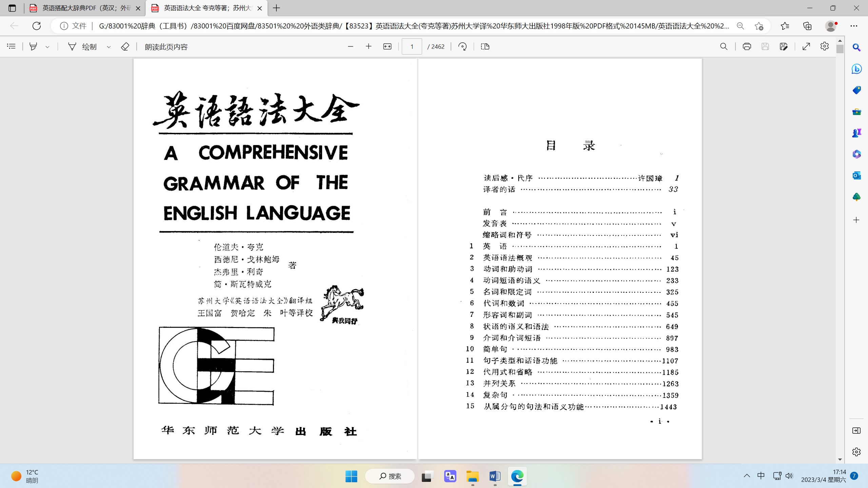Click the vertical scrollbar thumb
This screenshot has width=868, height=488.
coord(840,49)
